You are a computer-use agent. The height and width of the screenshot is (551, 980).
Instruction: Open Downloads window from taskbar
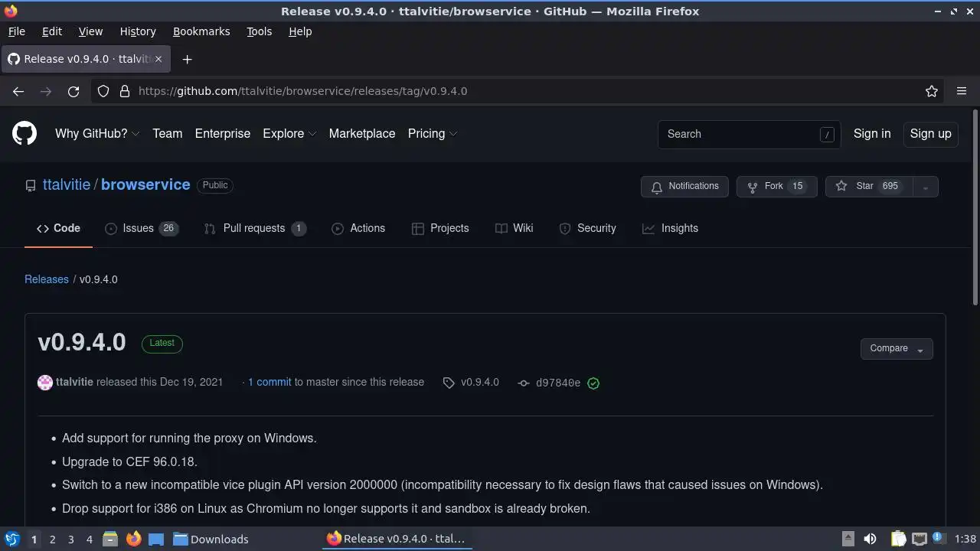point(211,539)
